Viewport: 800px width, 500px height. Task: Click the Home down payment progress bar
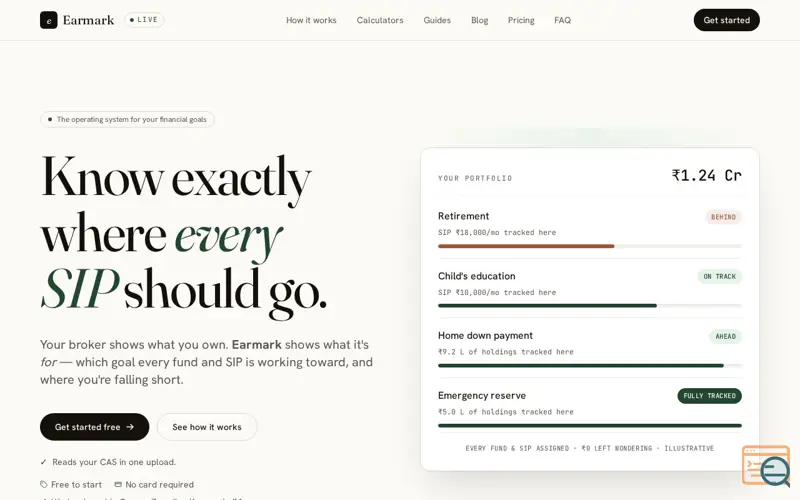click(589, 366)
